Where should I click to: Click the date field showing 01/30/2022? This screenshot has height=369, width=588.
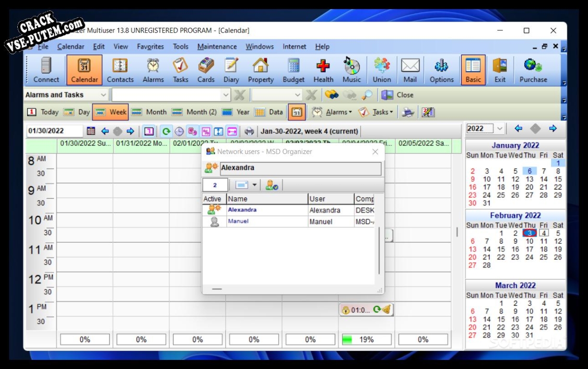(55, 131)
